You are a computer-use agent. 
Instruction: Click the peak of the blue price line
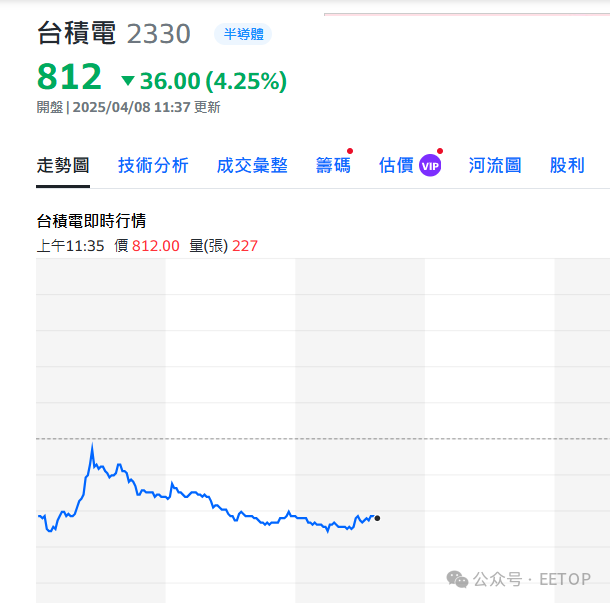coord(92,445)
